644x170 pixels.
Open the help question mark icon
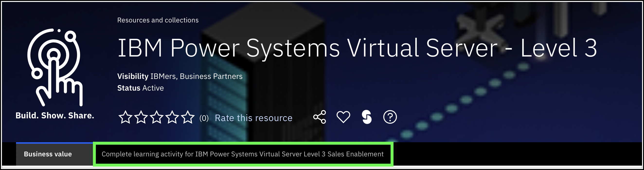pos(390,117)
